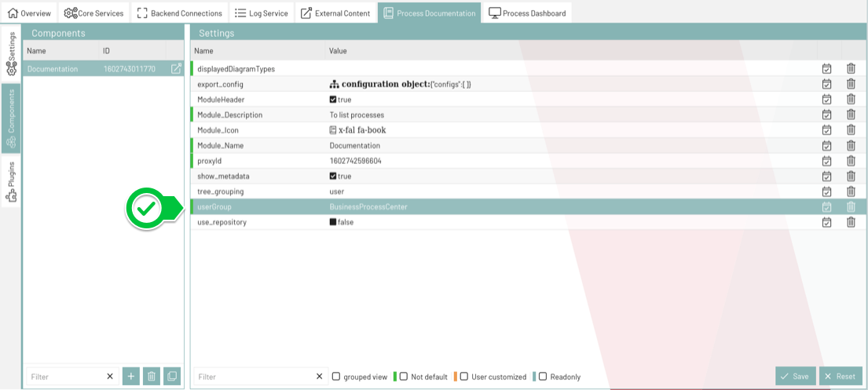Click calendar-check icon for Module_Name
The image size is (868, 390).
pos(826,145)
